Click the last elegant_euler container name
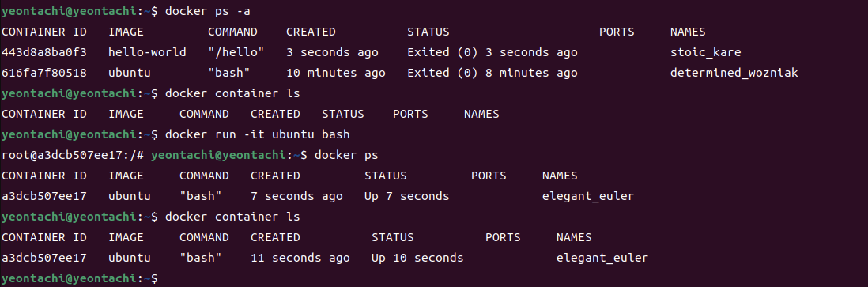This screenshot has width=868, height=287. (x=602, y=258)
